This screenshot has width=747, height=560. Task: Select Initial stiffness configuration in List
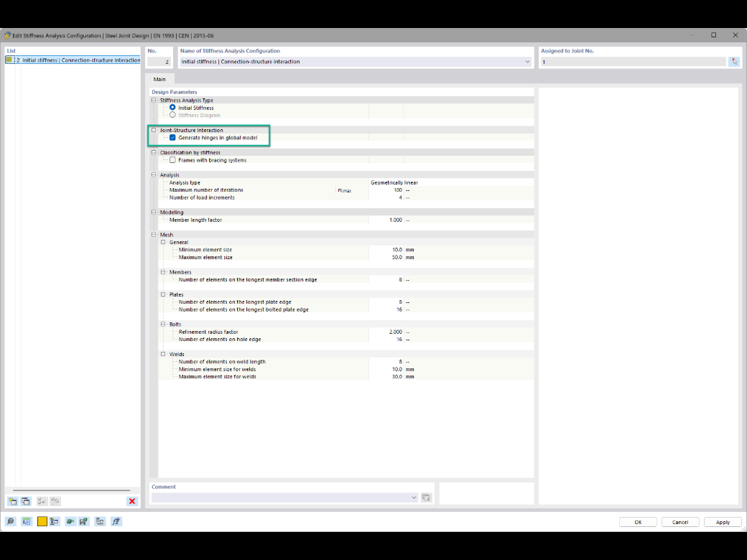[x=73, y=60]
